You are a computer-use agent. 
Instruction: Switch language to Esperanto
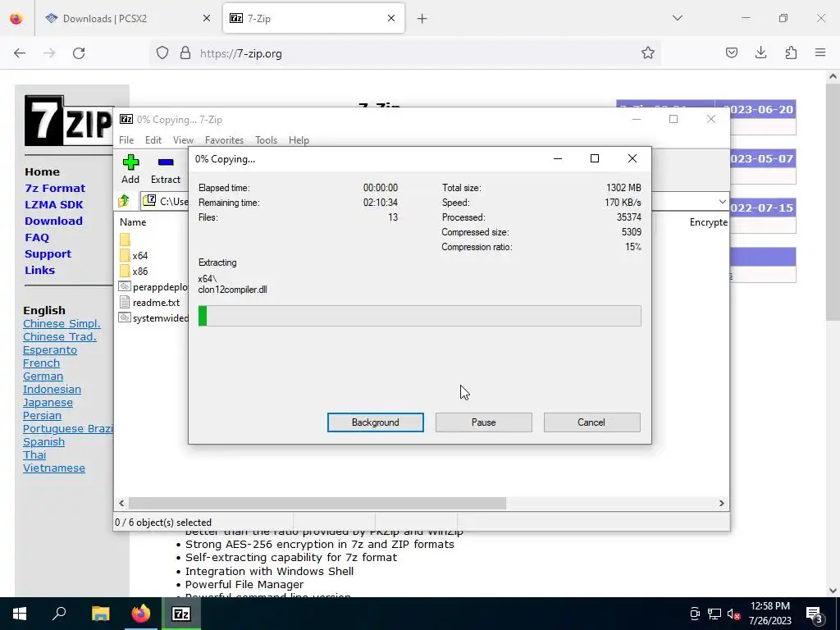(x=50, y=349)
